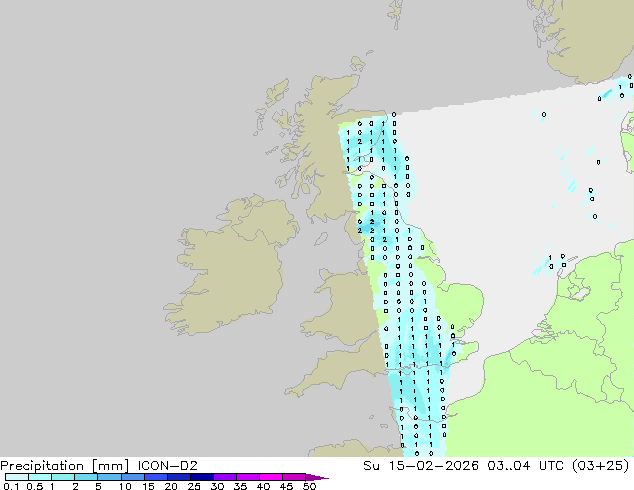
Task: Select the legend label '0.5'
Action: point(35,486)
